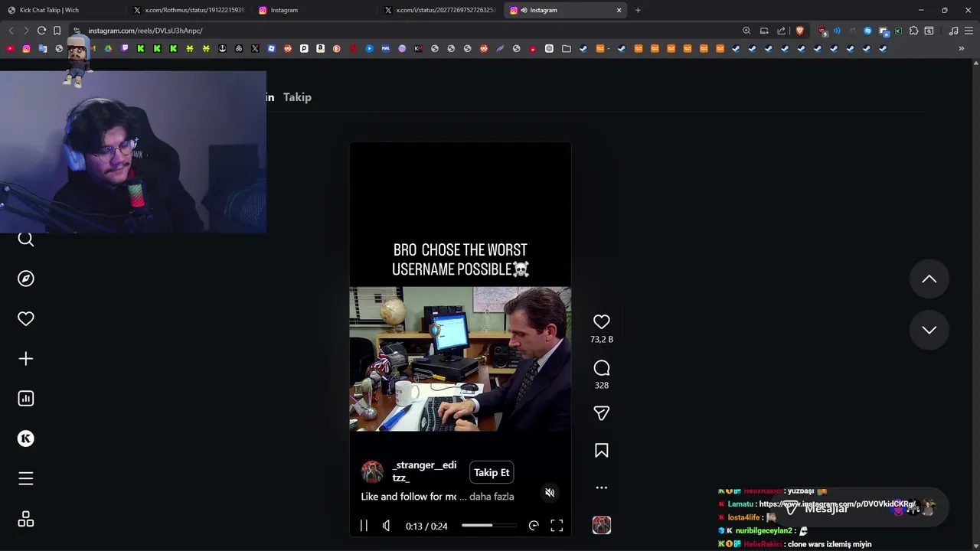Viewport: 980px width, 551px height.
Task: Open the music note media control
Action: (x=953, y=31)
